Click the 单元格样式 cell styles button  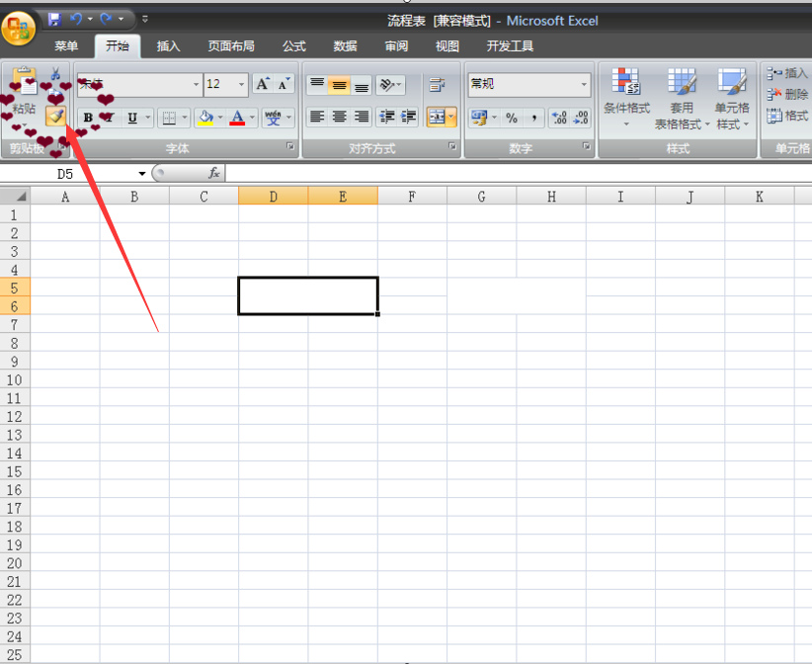click(732, 98)
